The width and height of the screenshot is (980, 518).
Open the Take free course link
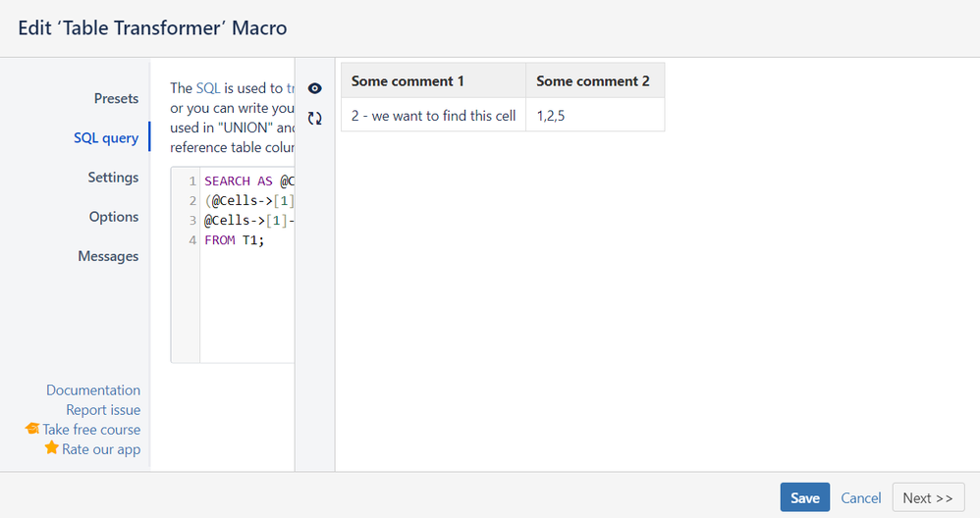click(91, 430)
